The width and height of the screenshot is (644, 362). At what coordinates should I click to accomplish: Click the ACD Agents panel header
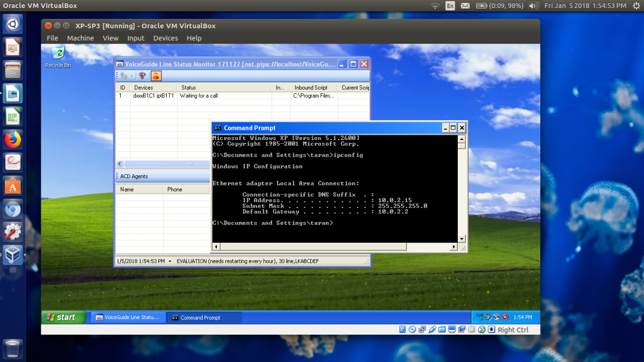163,176
